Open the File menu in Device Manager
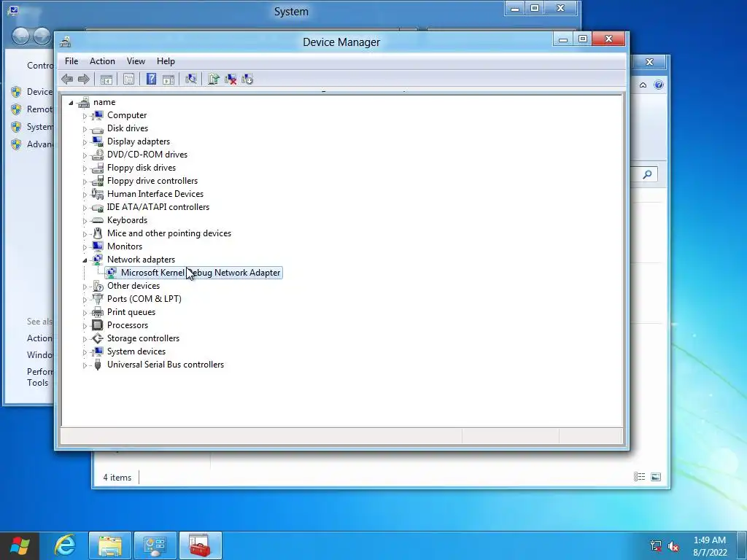The image size is (747, 560). pos(71,61)
